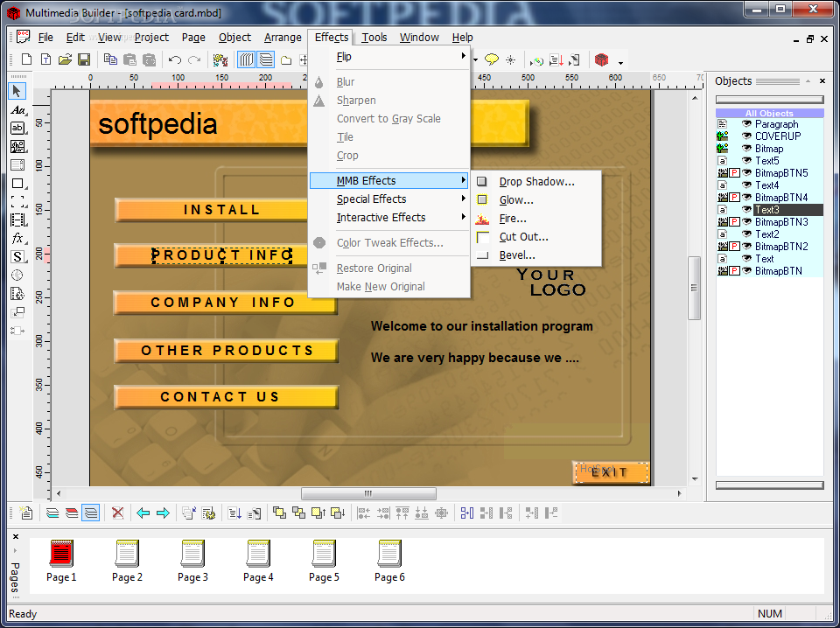Click the New project toolbar icon
Viewport: 840px width, 628px height.
click(25, 59)
